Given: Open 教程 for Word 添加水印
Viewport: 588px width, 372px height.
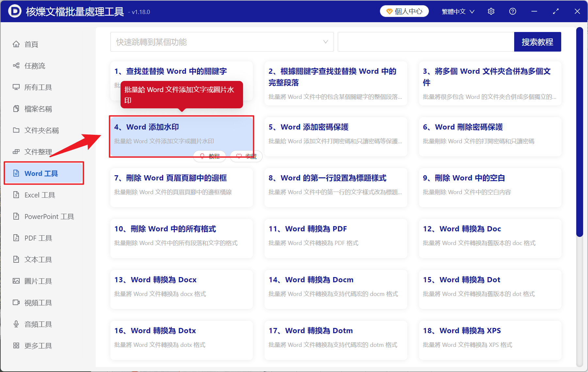Looking at the screenshot, I should 209,156.
